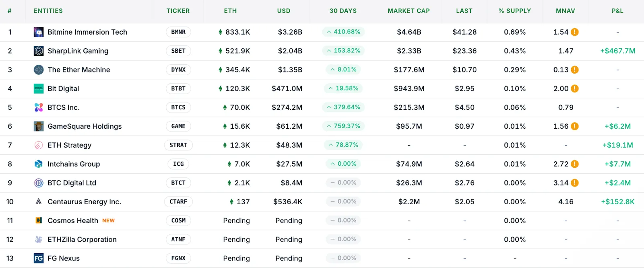Click the Bitmine Immersion Tech logo icon
The height and width of the screenshot is (269, 644).
coord(39,32)
